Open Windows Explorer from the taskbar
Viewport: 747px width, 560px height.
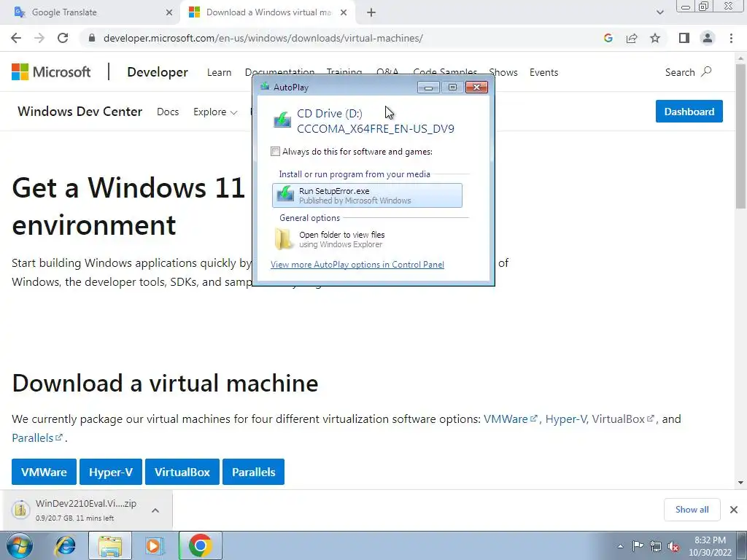pyautogui.click(x=109, y=545)
